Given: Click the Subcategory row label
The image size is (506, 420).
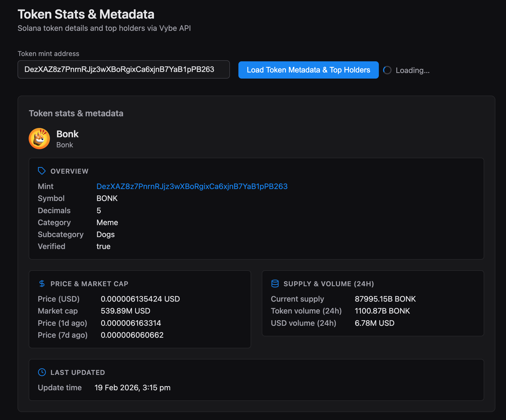Looking at the screenshot, I should click(61, 234).
